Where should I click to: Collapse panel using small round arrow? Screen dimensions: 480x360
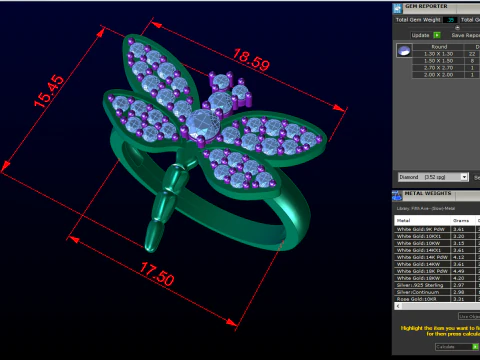457,27
